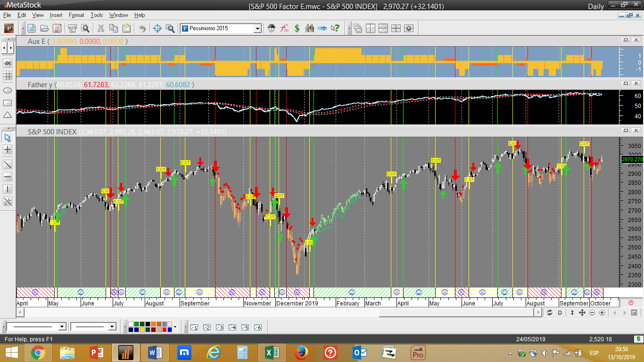This screenshot has width=644, height=362.
Task: Toggle the 'D' daily periodicity button
Action: point(560,313)
